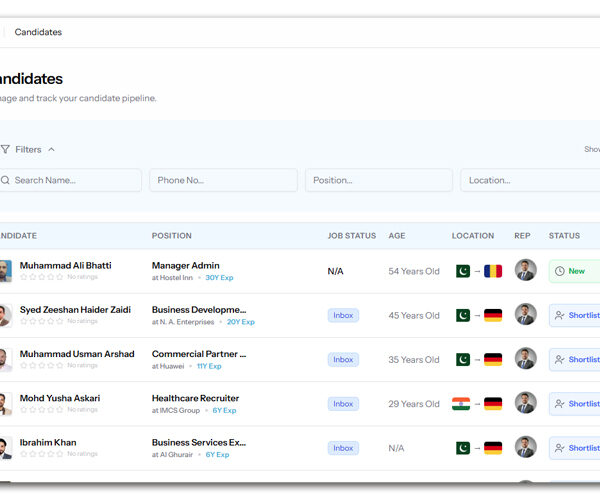600x500 pixels.
Task: Click the rep avatar in Ibrahim Khan's row
Action: point(525,447)
